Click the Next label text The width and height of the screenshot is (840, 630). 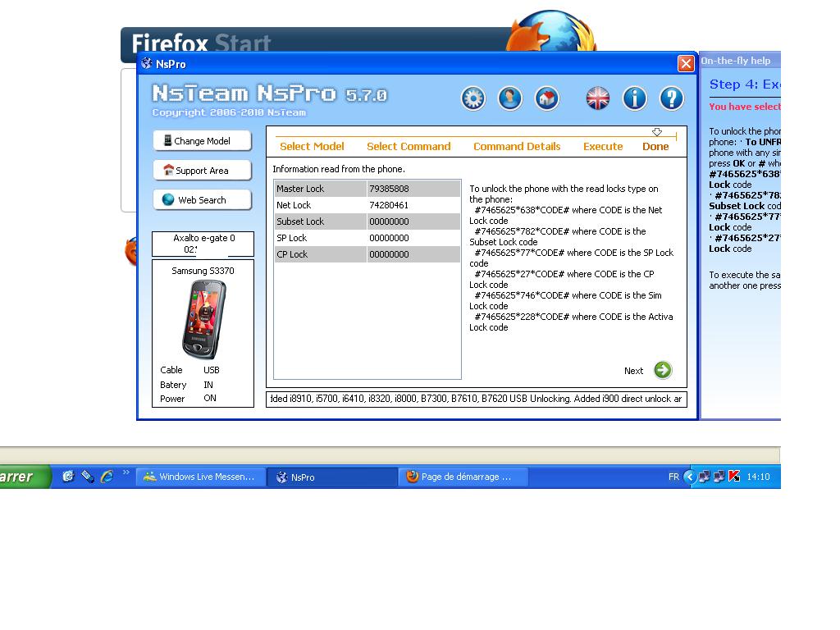point(633,371)
